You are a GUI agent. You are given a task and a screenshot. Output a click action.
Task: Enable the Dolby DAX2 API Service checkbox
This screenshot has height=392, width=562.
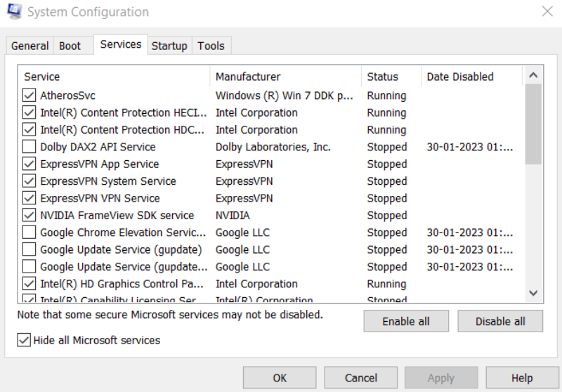[x=29, y=147]
